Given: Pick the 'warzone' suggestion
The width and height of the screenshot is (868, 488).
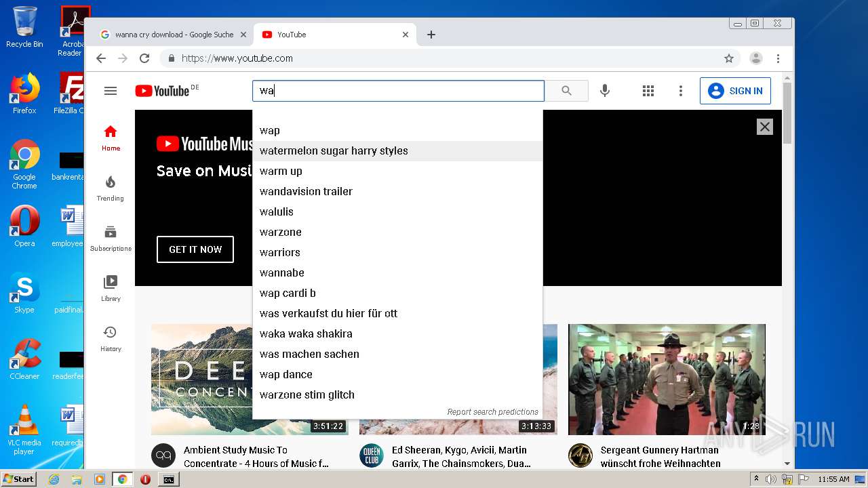Looking at the screenshot, I should (x=397, y=232).
